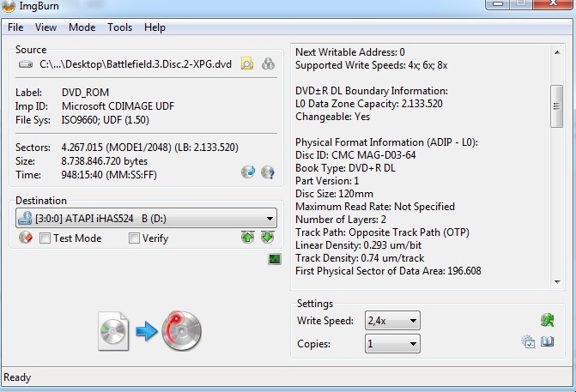576x392 pixels.
Task: Click the label value 'DVD_ROM'
Action: point(85,92)
